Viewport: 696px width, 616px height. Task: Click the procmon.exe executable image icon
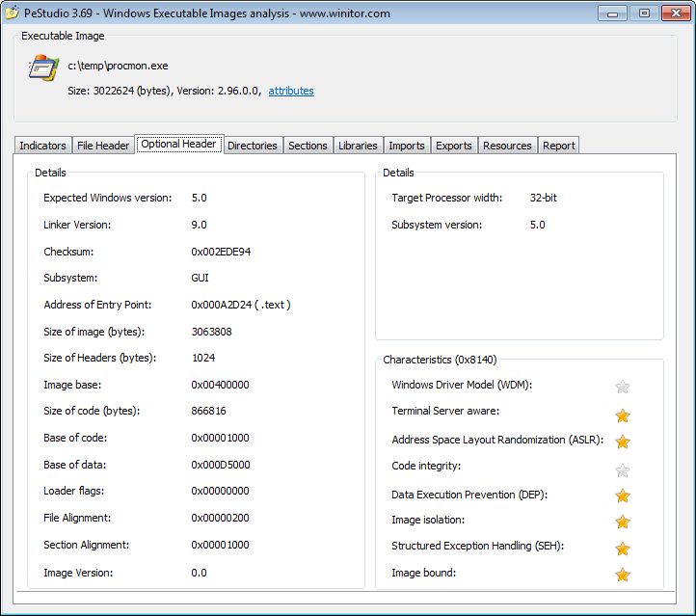[x=43, y=67]
